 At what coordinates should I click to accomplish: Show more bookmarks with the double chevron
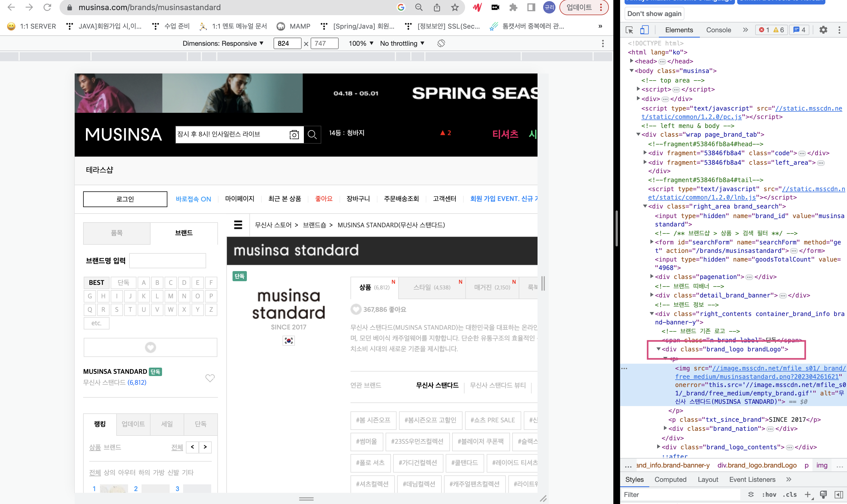[x=600, y=26]
